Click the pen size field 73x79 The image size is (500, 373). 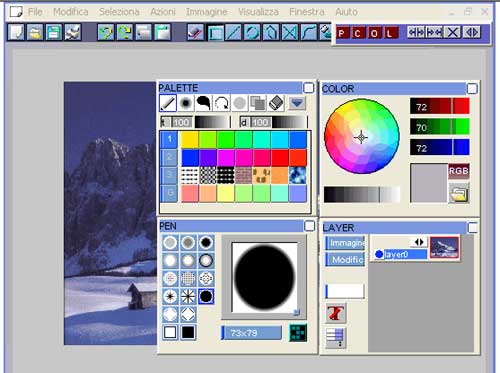(x=252, y=333)
